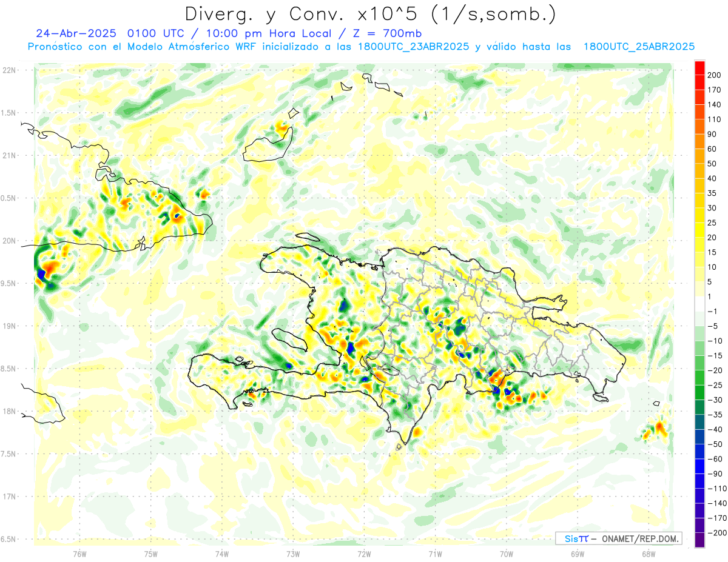Click the '90' color scale value
Screen dimensions: 728x562
[712, 134]
